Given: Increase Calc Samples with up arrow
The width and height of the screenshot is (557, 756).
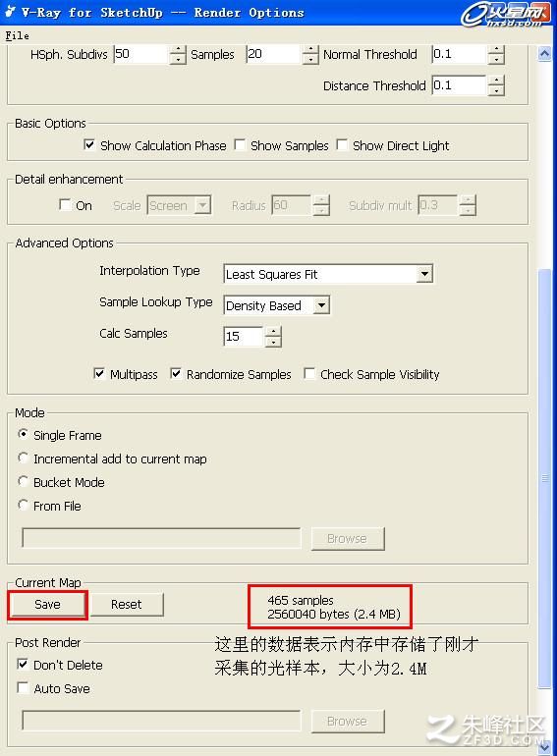Looking at the screenshot, I should 273,332.
